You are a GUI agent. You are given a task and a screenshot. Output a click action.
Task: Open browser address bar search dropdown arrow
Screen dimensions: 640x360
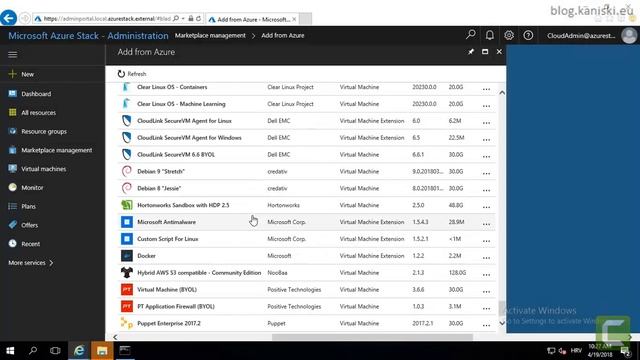coord(183,19)
